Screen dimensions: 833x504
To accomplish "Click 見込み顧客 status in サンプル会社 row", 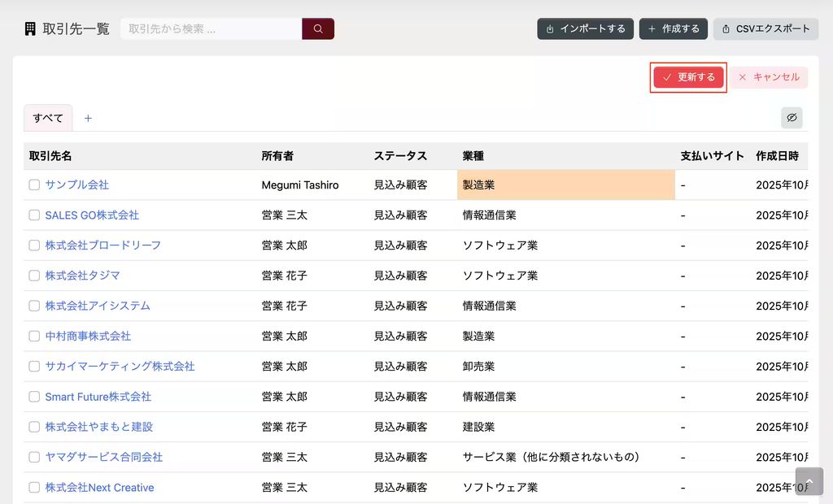I will pyautogui.click(x=400, y=185).
